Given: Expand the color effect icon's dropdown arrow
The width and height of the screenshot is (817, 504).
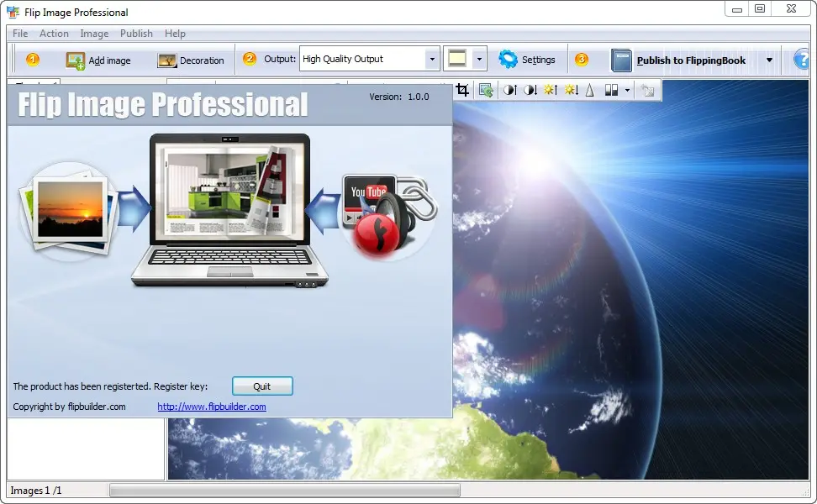Looking at the screenshot, I should pyautogui.click(x=627, y=90).
